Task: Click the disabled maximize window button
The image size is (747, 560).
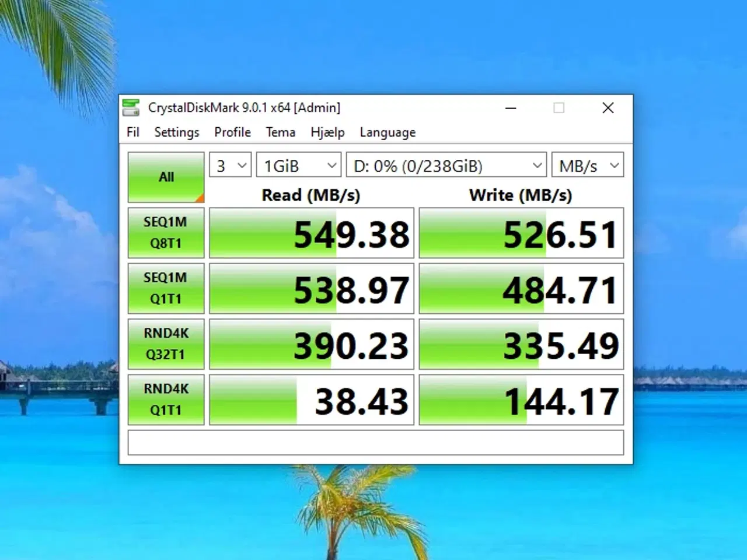Action: click(x=558, y=108)
